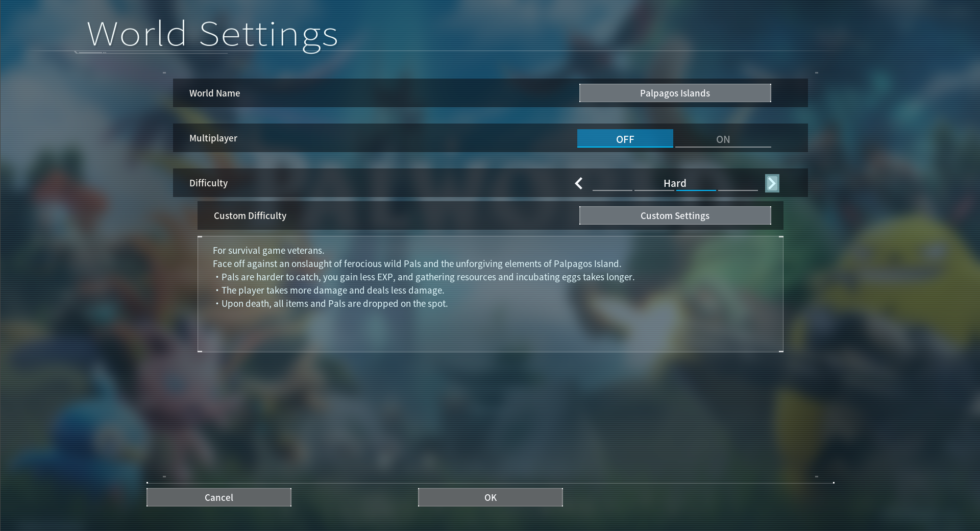Click the highlighted blue arrow beside Difficulty
Image resolution: width=980 pixels, height=531 pixels.
point(772,183)
